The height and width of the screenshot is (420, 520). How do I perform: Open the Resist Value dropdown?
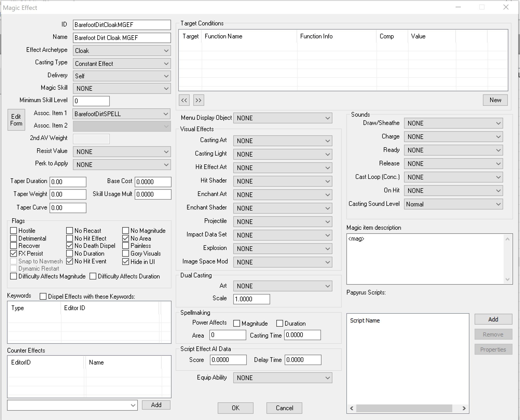pyautogui.click(x=122, y=152)
